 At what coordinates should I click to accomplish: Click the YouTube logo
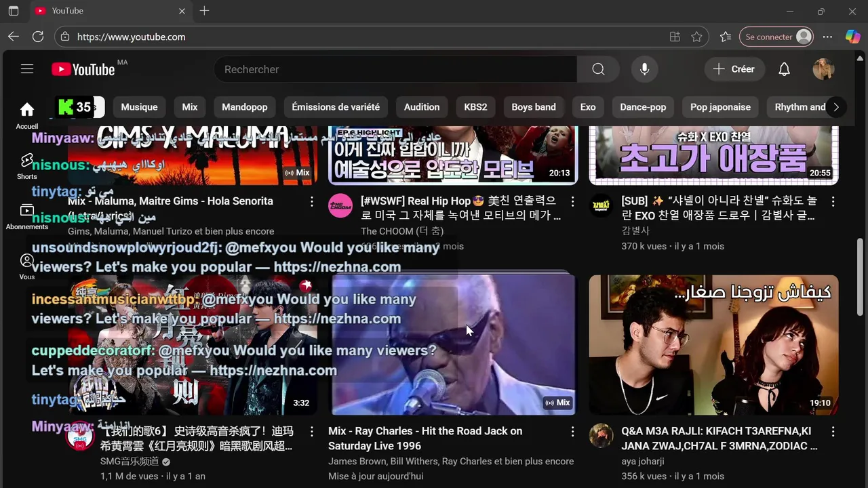coord(83,69)
